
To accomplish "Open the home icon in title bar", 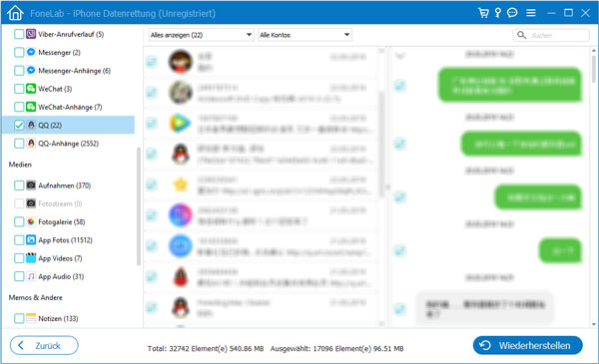I will tap(15, 13).
